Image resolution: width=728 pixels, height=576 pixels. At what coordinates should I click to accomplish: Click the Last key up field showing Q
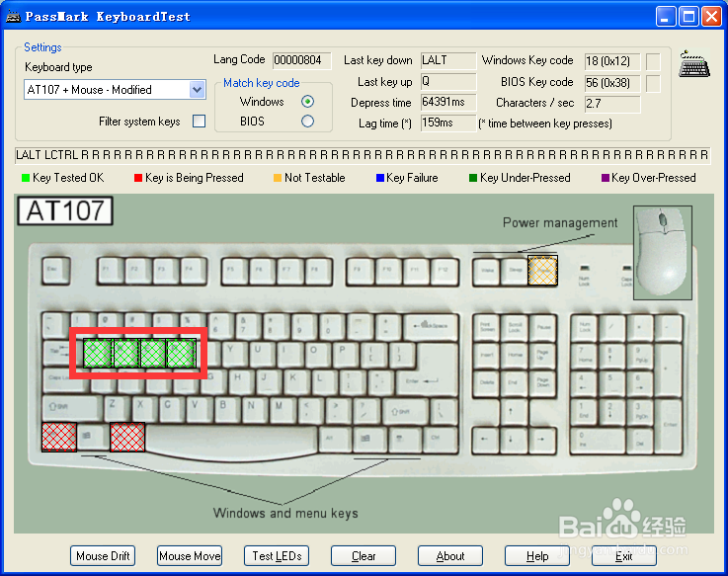[x=448, y=81]
